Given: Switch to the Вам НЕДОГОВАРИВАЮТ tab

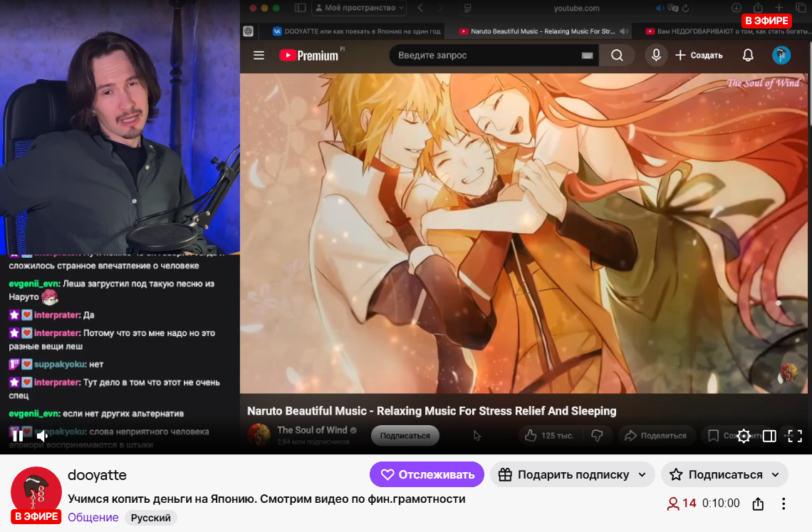Looking at the screenshot, I should click(x=727, y=31).
